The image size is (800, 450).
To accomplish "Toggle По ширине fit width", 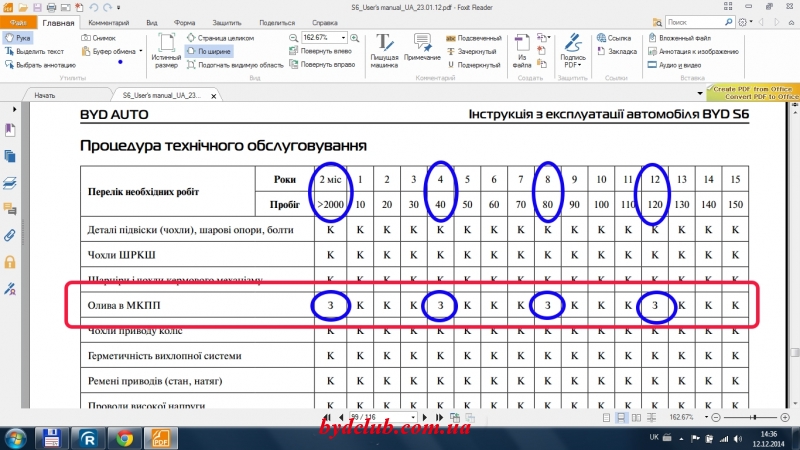I will click(209, 52).
